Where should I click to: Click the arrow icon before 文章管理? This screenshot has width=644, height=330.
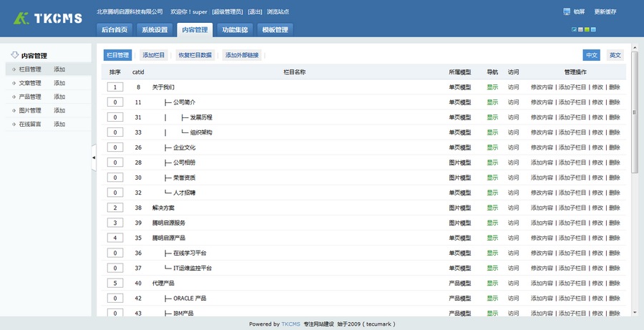coord(14,83)
